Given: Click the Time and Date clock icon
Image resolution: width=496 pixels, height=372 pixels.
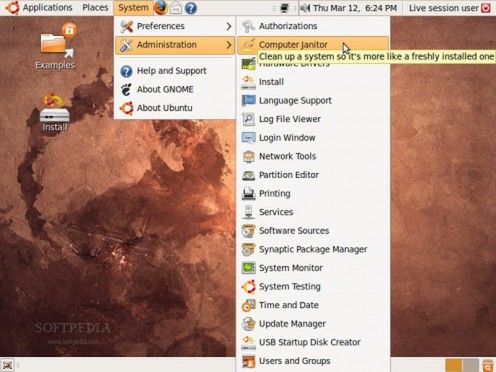Looking at the screenshot, I should (248, 305).
